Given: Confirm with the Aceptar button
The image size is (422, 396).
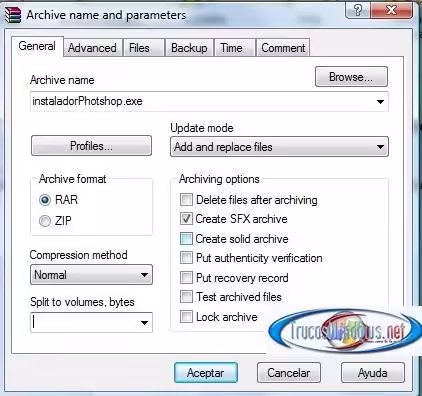Looking at the screenshot, I should coord(206,373).
